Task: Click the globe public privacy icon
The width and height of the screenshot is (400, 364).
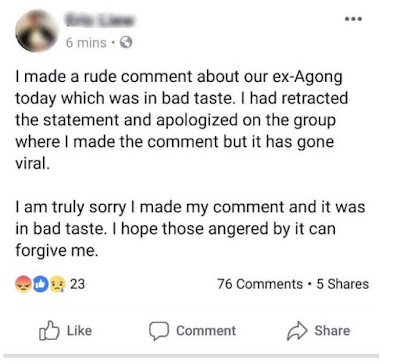Action: point(126,42)
